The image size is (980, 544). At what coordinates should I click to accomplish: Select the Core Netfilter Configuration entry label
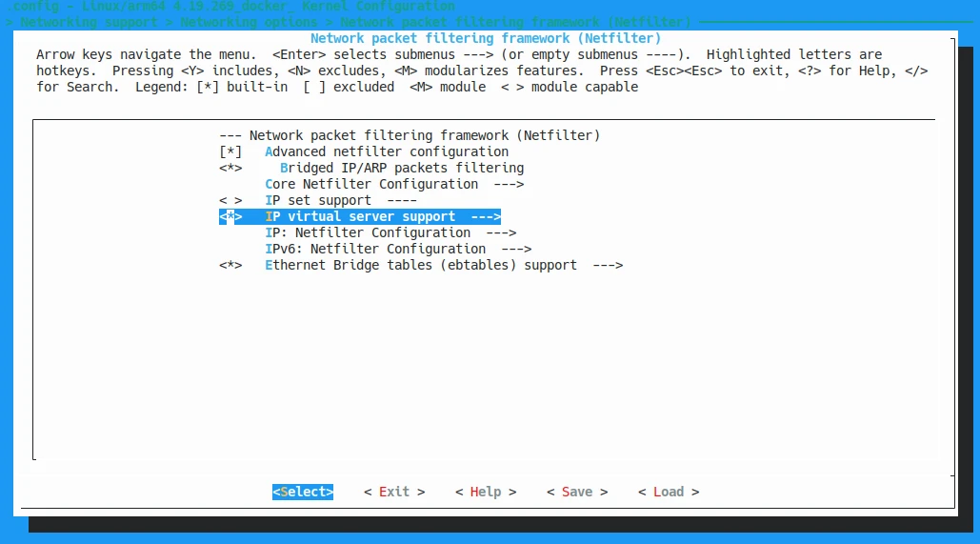point(371,184)
